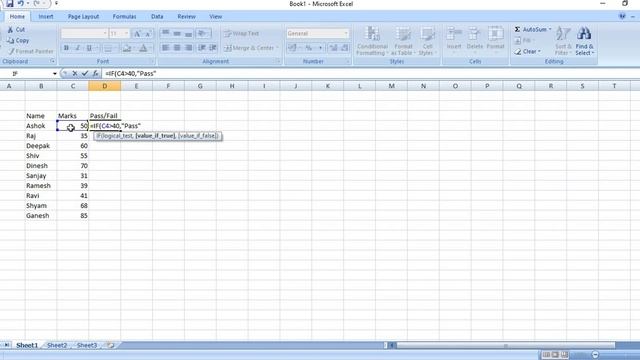The image size is (640, 360).
Task: Click the Undo arrow icon
Action: tap(20, 3)
